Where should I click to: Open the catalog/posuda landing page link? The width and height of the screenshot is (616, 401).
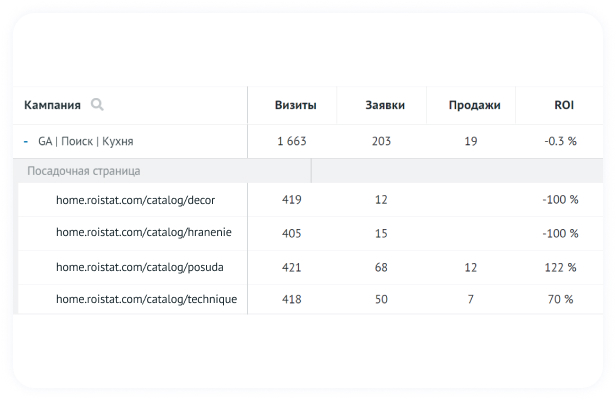tap(140, 267)
